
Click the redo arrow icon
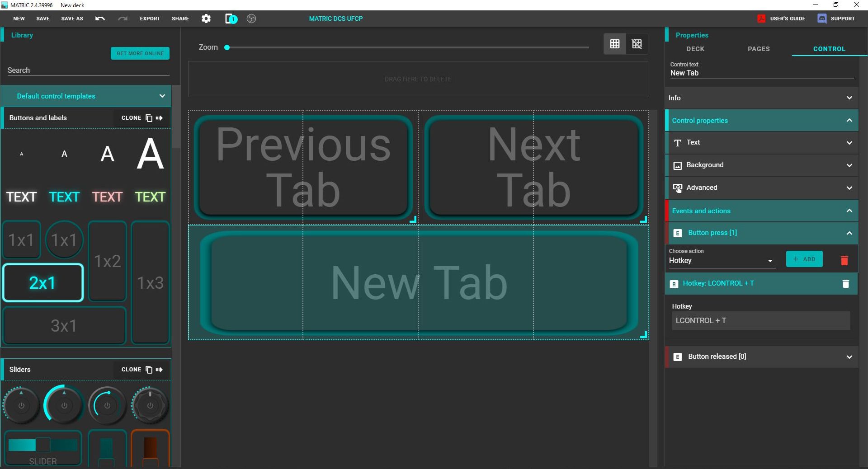point(123,19)
